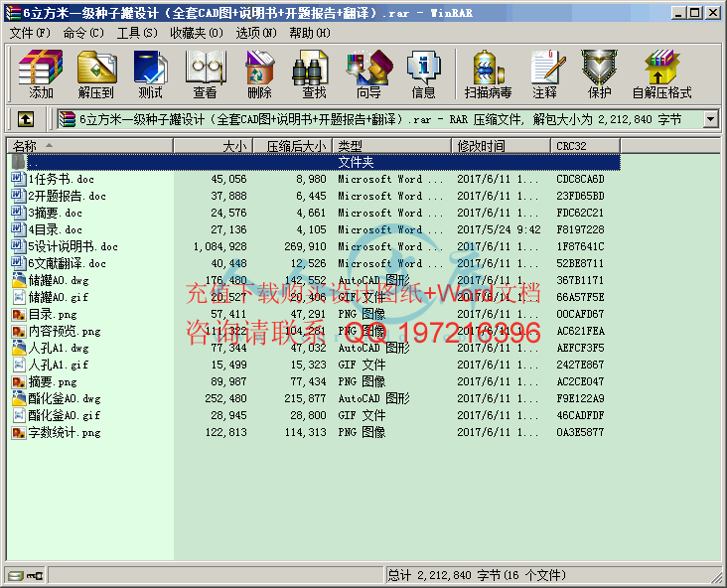Image resolution: width=727 pixels, height=588 pixels.
Task: Click CRC32 value CDC8CA6D
Action: click(x=580, y=179)
